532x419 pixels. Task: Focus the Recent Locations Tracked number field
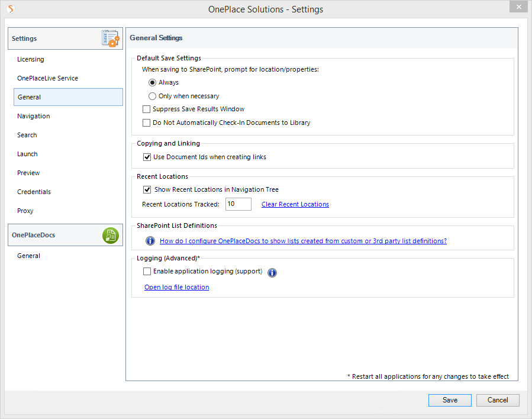tap(238, 204)
